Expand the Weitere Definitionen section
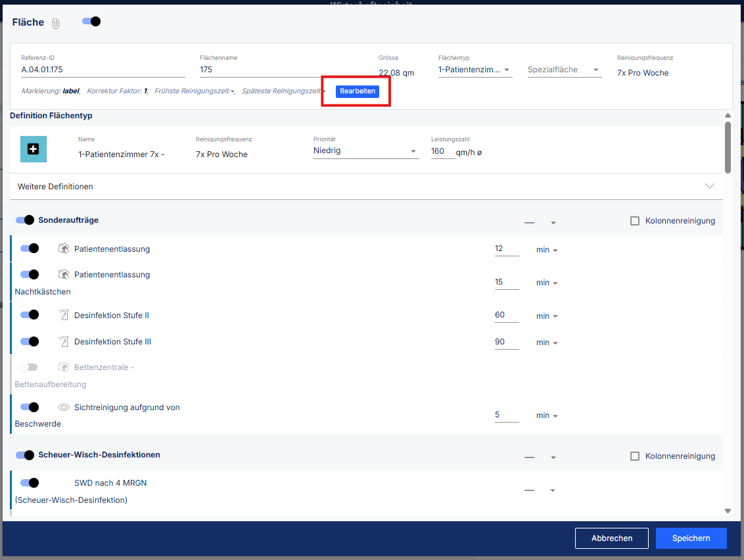Viewport: 744px width, 560px height. [709, 187]
